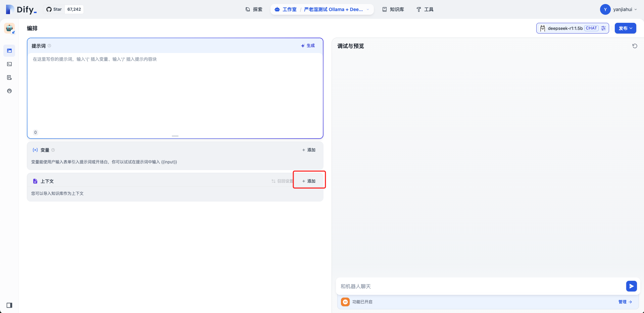Click the 提示词 help question mark
The image size is (644, 313).
coord(49,46)
